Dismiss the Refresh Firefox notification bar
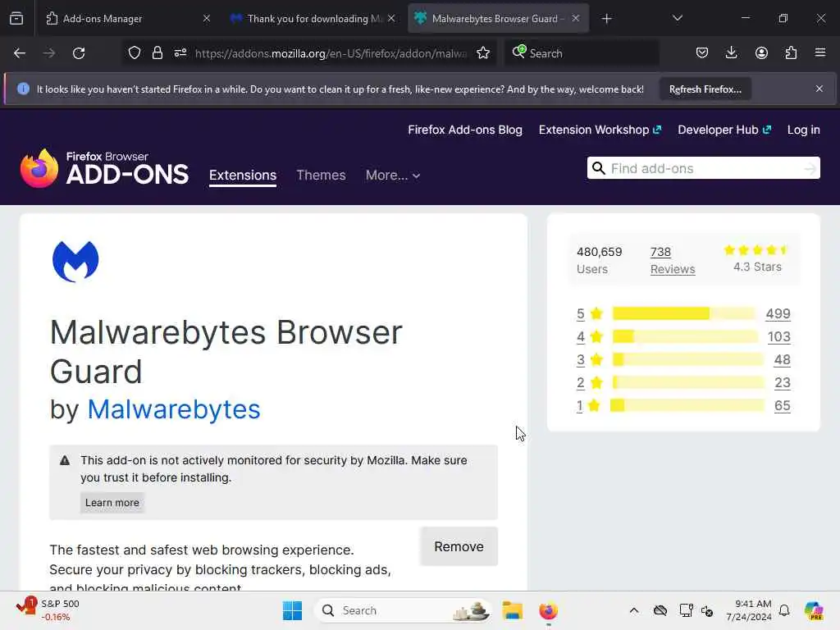The height and width of the screenshot is (630, 840). coord(819,89)
